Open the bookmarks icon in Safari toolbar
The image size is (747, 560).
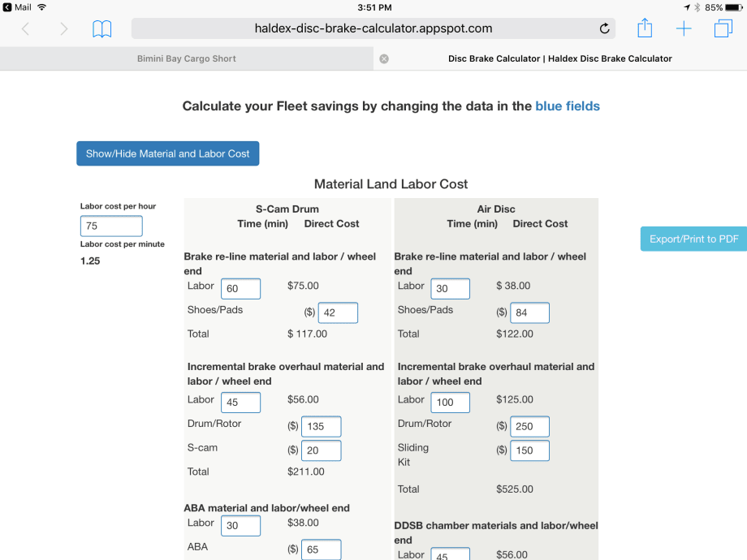[x=101, y=28]
